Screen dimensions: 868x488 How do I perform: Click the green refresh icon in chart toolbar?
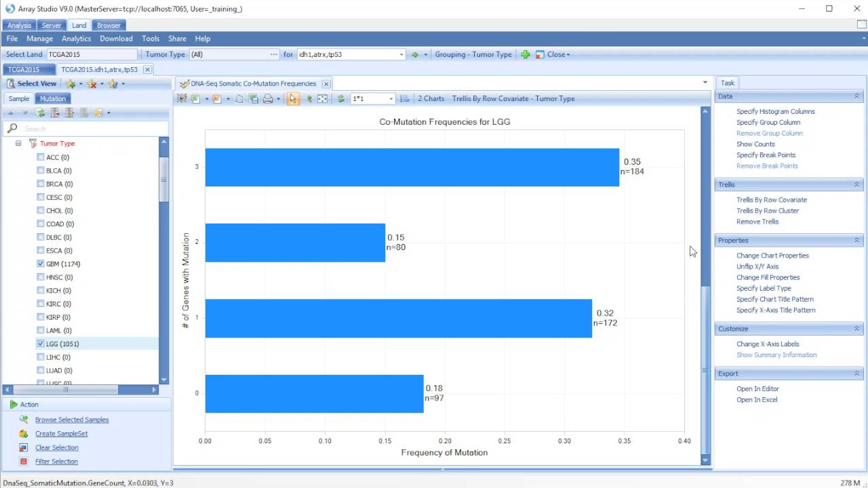pos(341,99)
